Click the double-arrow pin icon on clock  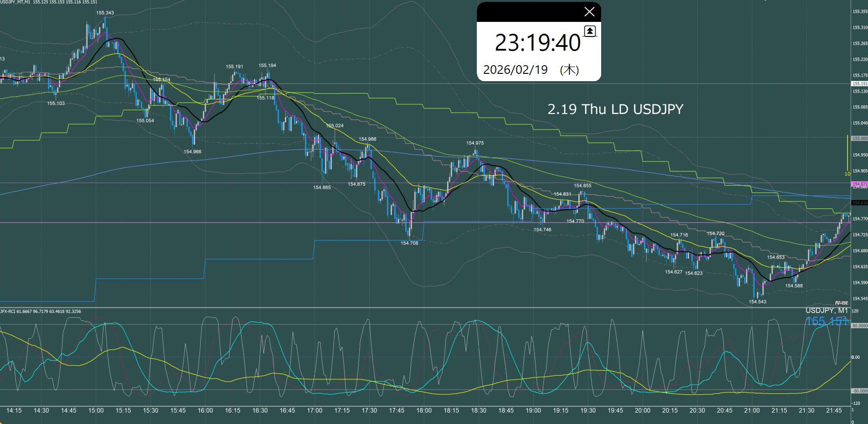click(x=590, y=31)
